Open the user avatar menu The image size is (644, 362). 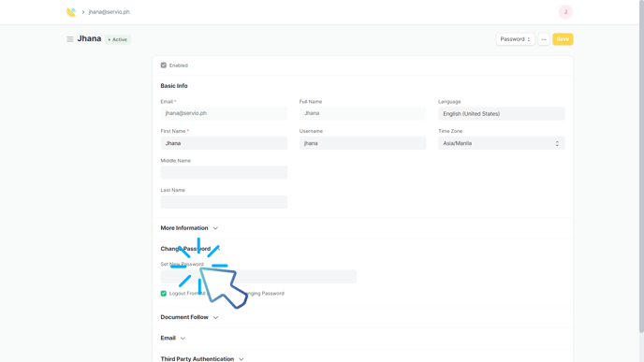pos(565,12)
